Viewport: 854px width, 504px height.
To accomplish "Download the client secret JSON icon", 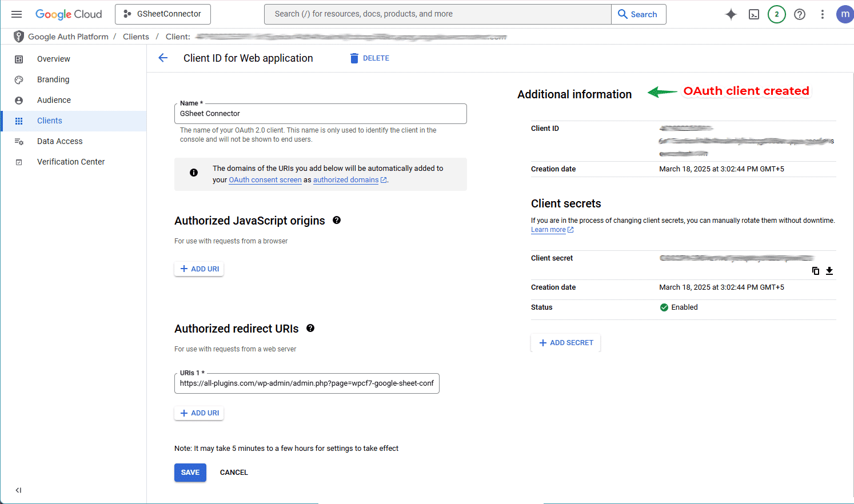I will tap(829, 271).
